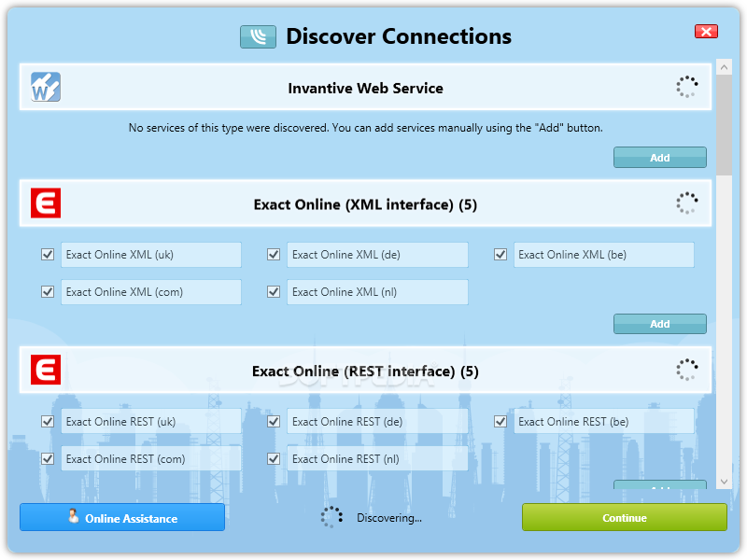
Task: Uncheck Exact Online REST (com) checkbox
Action: [x=48, y=458]
